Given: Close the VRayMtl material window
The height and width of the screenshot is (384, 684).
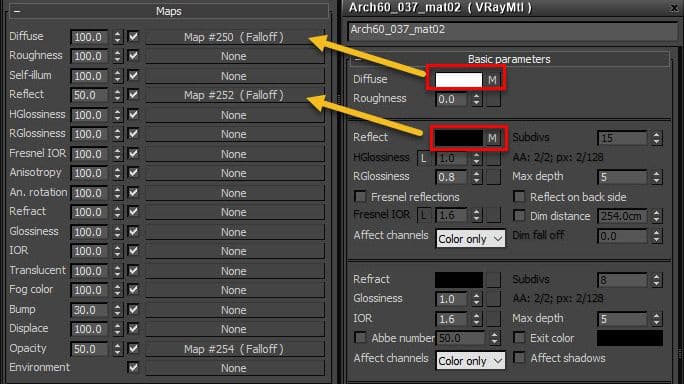Looking at the screenshot, I should [674, 7].
